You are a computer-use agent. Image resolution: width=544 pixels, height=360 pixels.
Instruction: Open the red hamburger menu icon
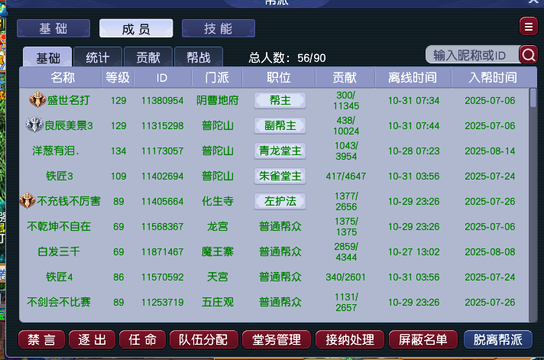click(528, 26)
